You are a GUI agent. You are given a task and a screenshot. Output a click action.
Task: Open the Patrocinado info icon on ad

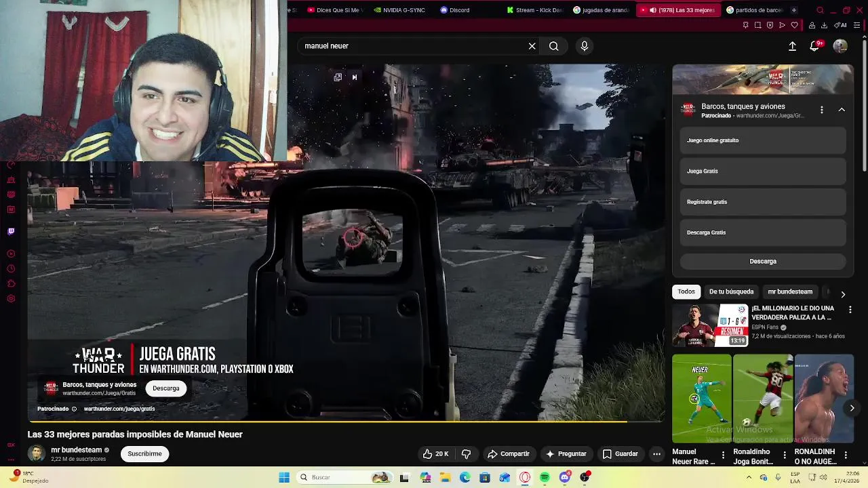[74, 409]
